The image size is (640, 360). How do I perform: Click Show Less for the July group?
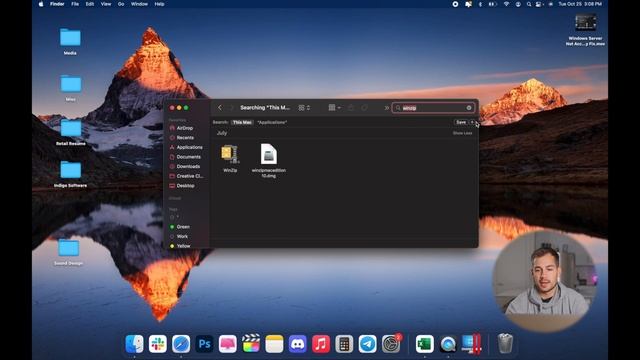click(462, 133)
